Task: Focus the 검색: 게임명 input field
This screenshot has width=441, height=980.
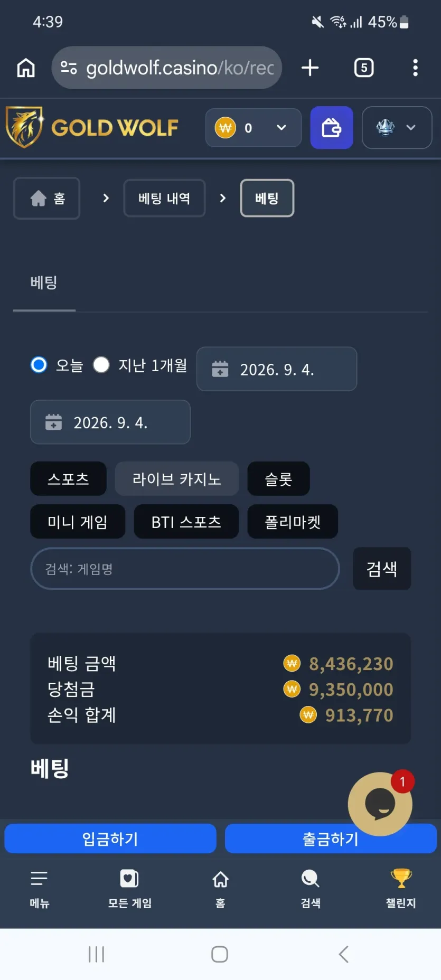Action: pyautogui.click(x=185, y=569)
